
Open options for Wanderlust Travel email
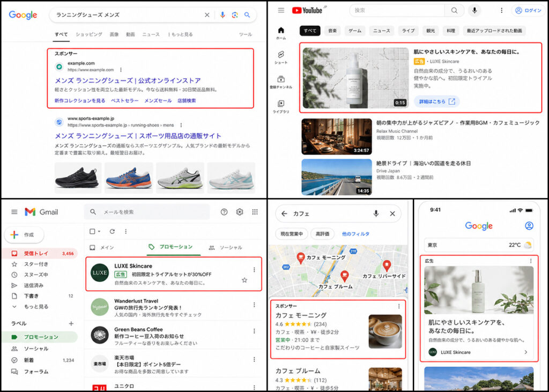pos(254,305)
